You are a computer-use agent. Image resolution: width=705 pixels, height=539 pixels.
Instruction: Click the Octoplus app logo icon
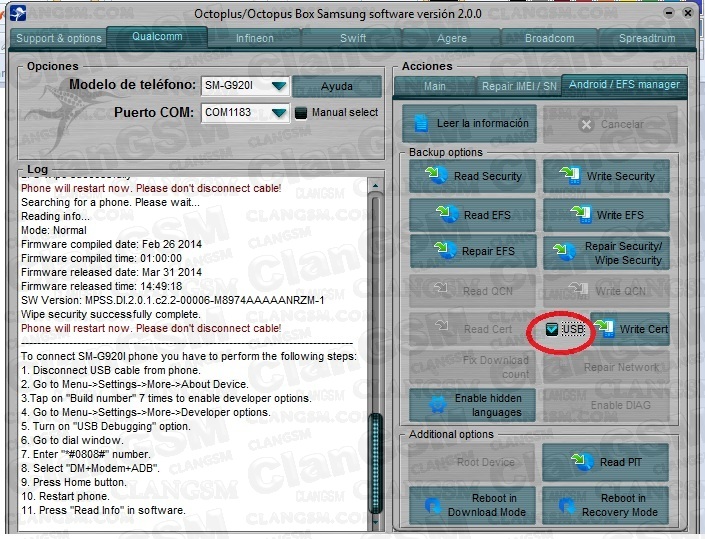pos(18,13)
